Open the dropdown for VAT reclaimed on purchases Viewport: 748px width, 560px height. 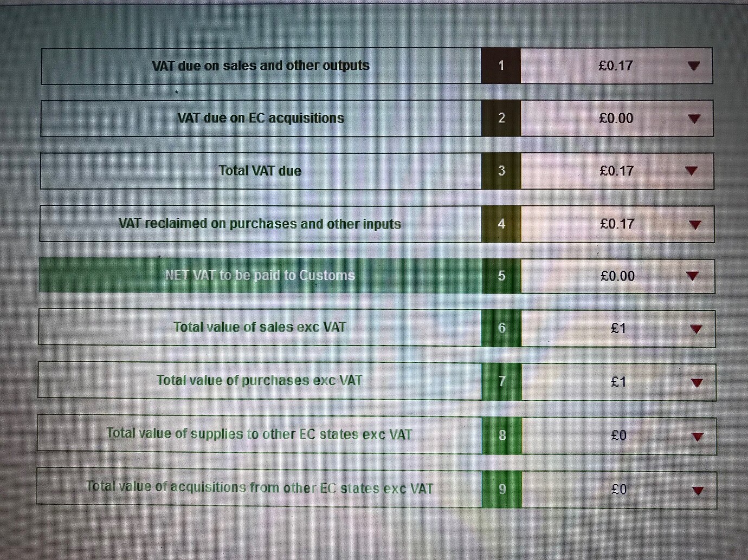[695, 224]
